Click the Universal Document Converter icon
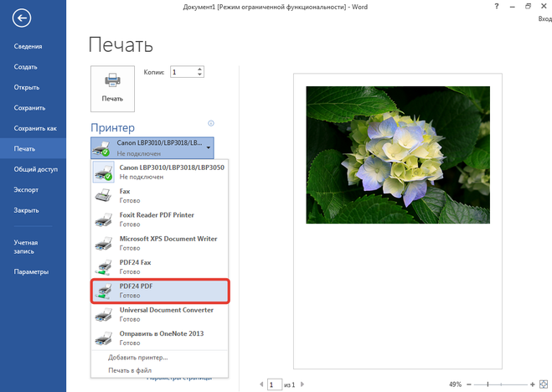552x392 pixels. click(x=104, y=314)
